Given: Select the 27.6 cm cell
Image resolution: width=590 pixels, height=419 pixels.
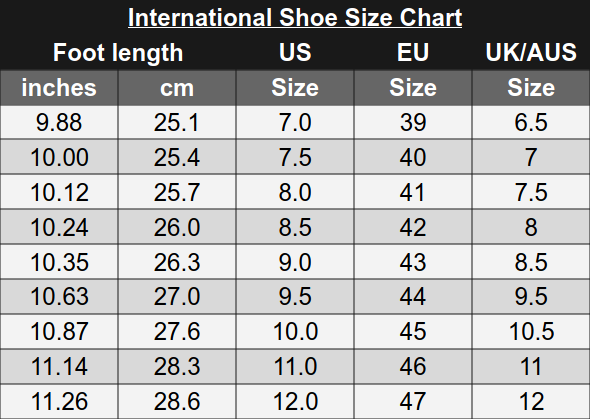Looking at the screenshot, I should point(177,331).
